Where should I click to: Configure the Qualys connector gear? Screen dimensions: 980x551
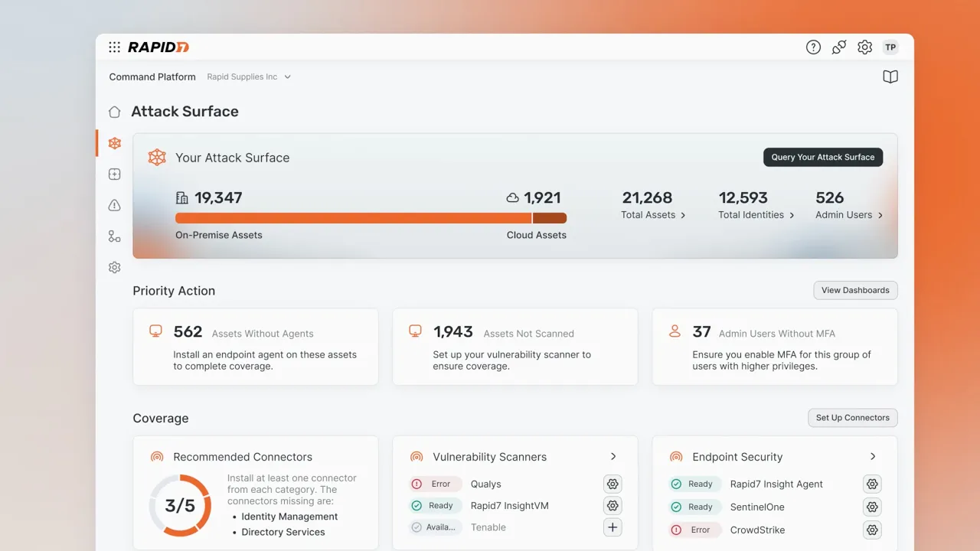click(x=612, y=484)
